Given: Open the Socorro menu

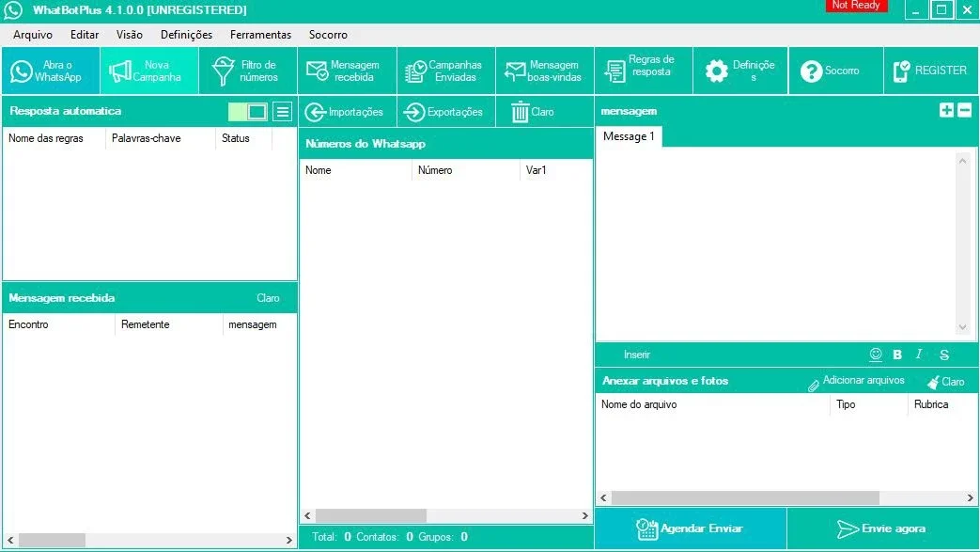Looking at the screenshot, I should 328,35.
